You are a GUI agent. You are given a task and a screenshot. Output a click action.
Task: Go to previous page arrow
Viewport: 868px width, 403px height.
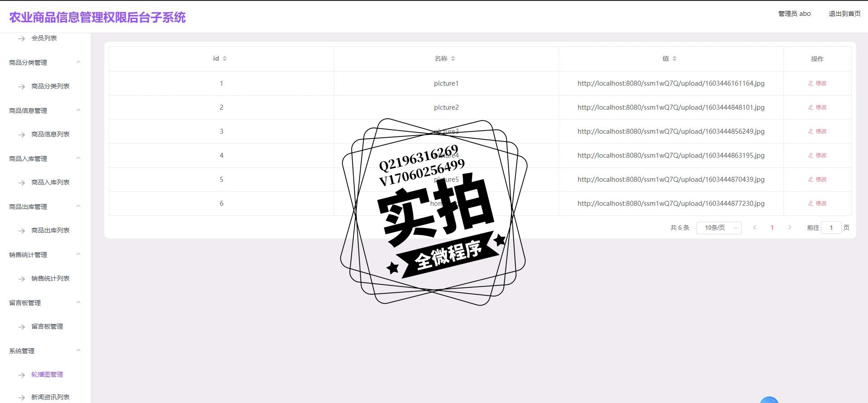pos(755,228)
